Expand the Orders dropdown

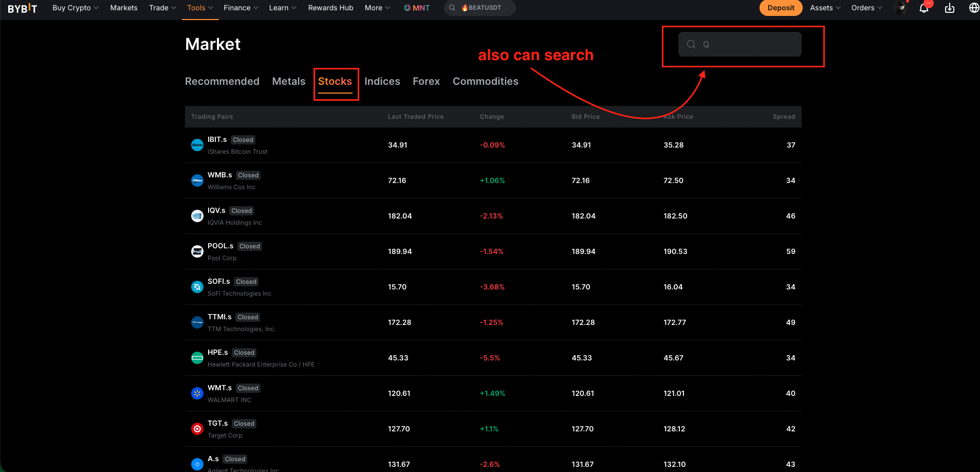(x=866, y=8)
